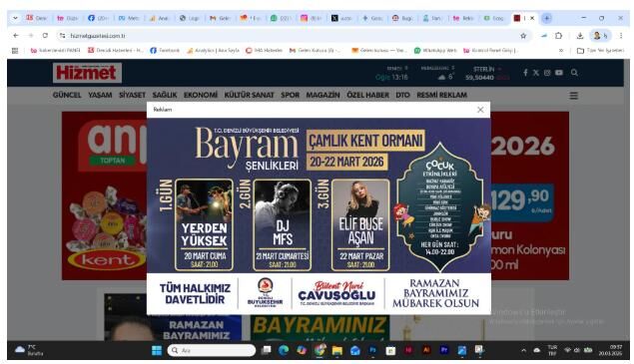Go back with the browser back arrow
Viewport: 634px width, 364px height.
pyautogui.click(x=15, y=36)
